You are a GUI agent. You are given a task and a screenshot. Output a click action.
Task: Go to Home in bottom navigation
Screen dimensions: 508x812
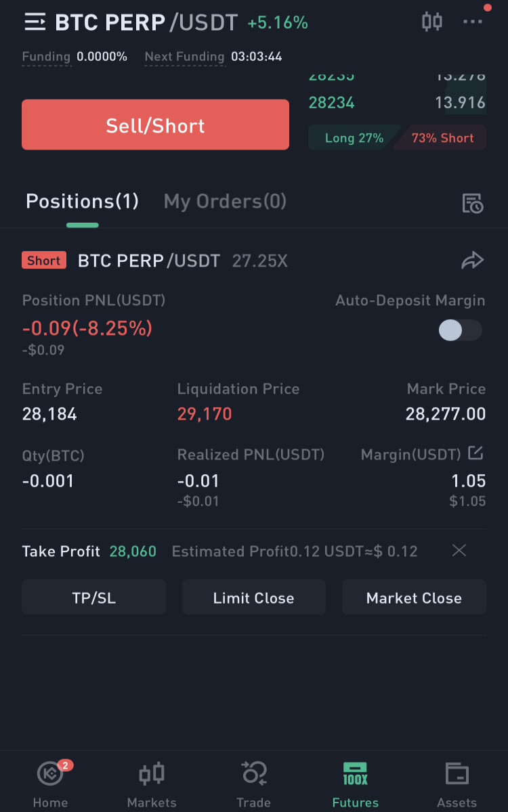tap(51, 784)
